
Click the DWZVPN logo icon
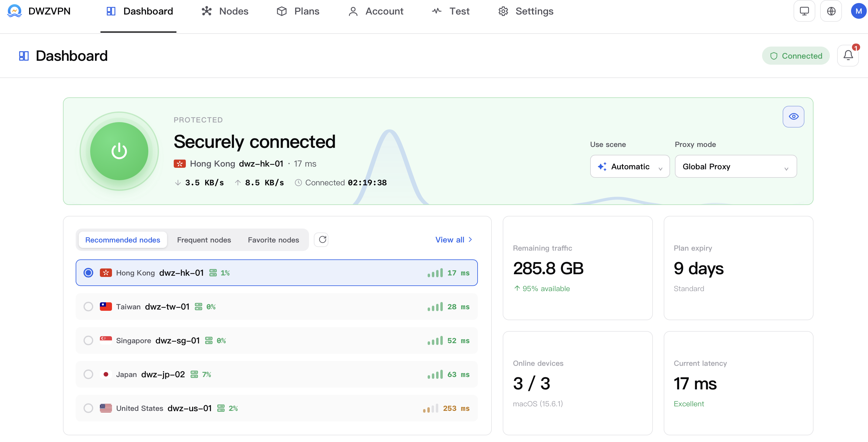(x=15, y=11)
